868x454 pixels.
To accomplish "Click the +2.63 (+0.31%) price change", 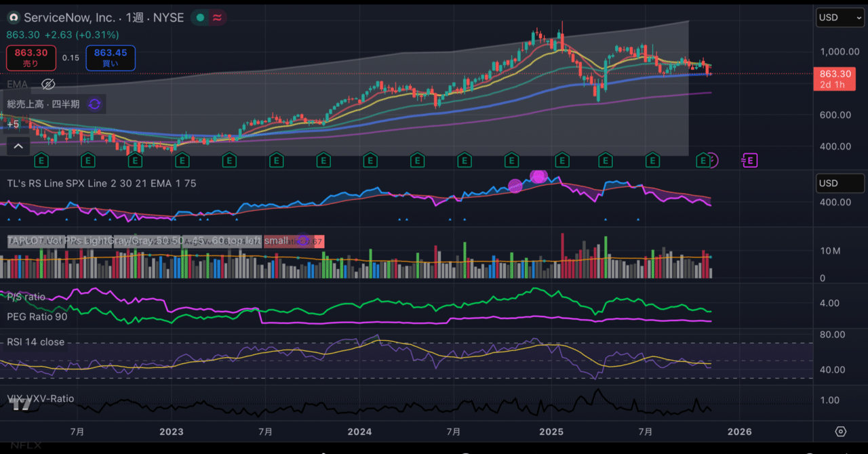I will click(81, 35).
